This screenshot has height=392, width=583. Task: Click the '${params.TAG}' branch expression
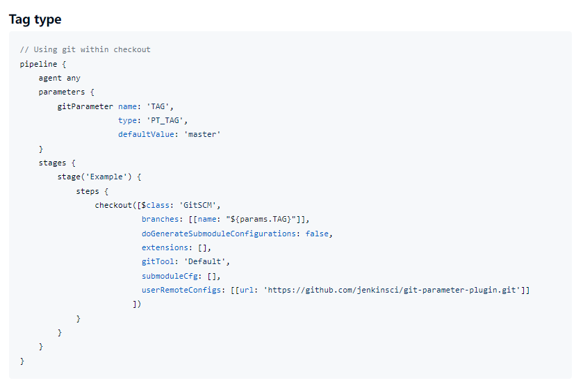(x=261, y=219)
